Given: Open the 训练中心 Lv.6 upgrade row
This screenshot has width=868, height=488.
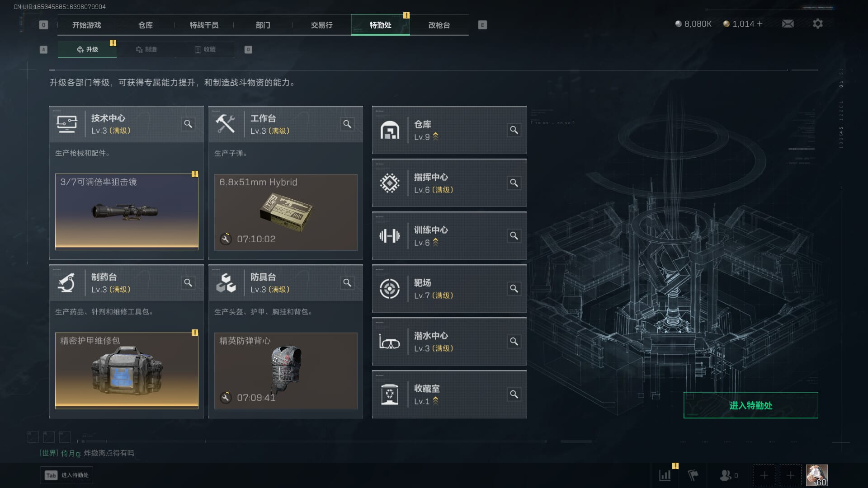Looking at the screenshot, I should (x=449, y=236).
